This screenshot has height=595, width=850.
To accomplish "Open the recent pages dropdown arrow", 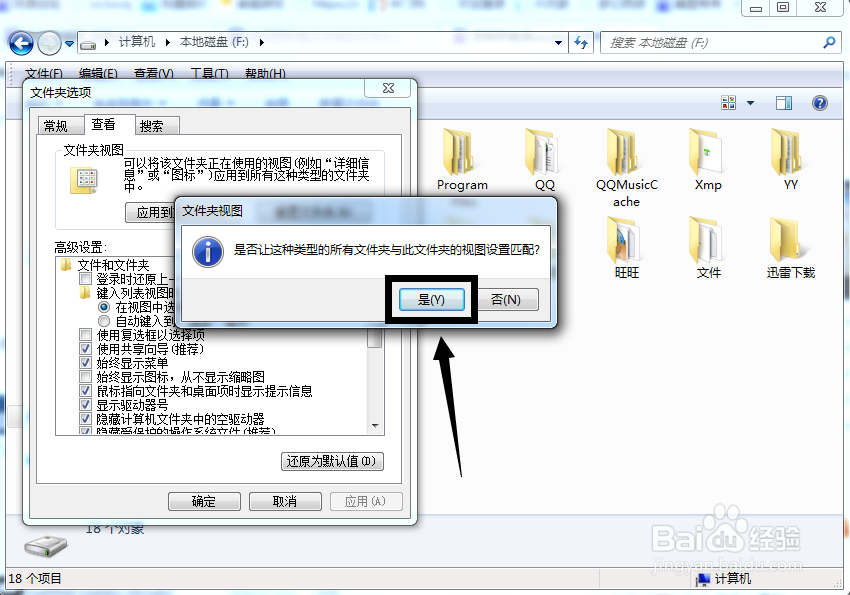I will [69, 43].
